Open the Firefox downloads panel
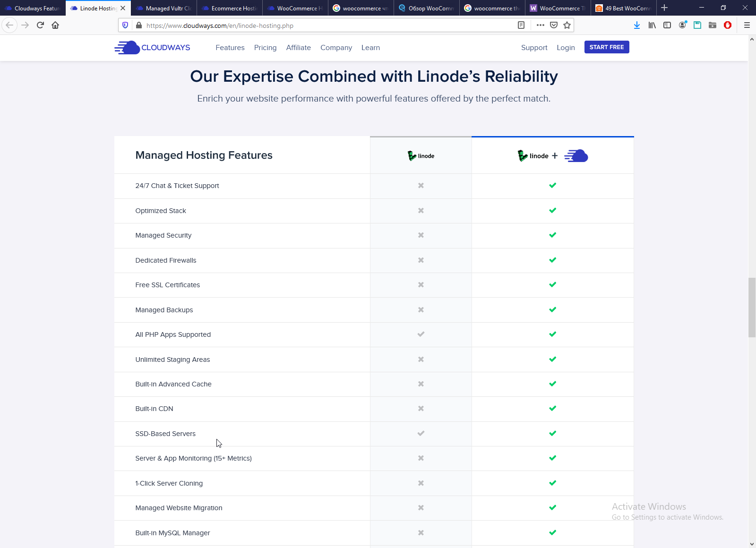This screenshot has width=756, height=548. pos(637,26)
